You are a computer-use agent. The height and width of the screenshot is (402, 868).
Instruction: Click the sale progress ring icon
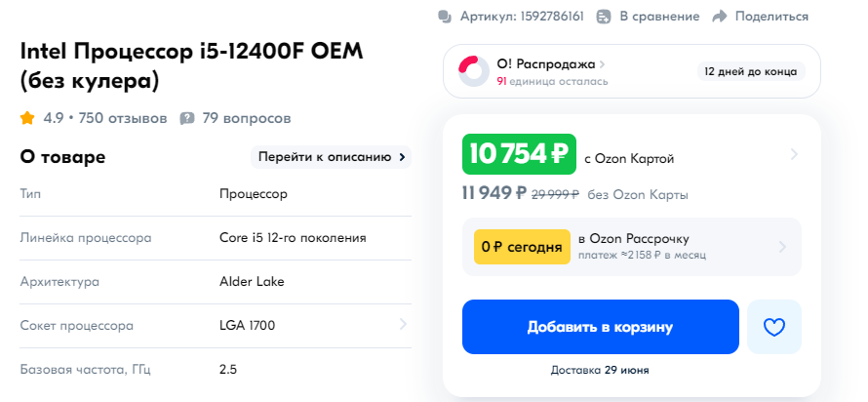(474, 71)
